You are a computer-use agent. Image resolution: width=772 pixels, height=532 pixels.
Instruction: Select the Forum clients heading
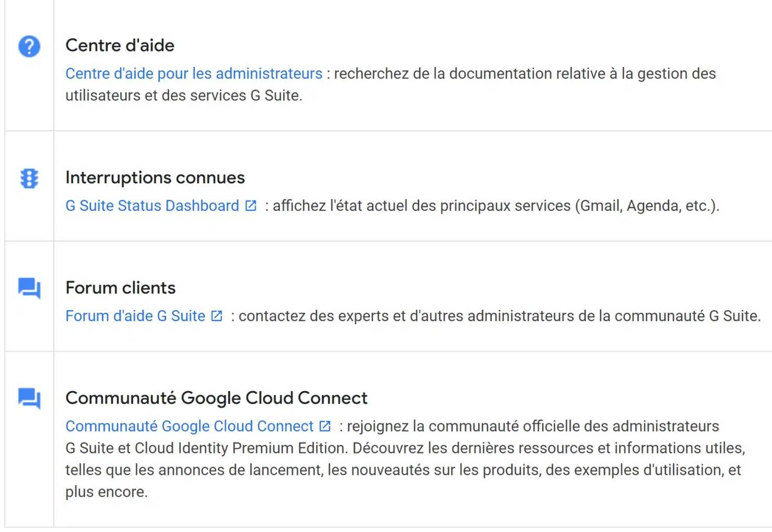tap(120, 288)
